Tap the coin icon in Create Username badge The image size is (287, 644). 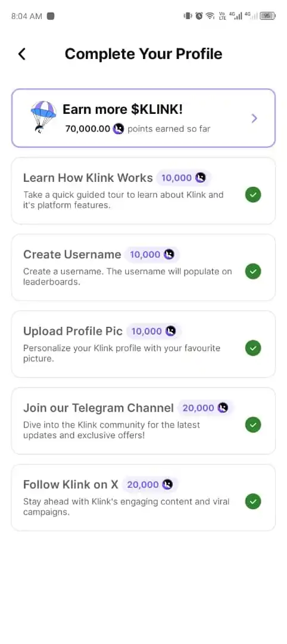[169, 255]
